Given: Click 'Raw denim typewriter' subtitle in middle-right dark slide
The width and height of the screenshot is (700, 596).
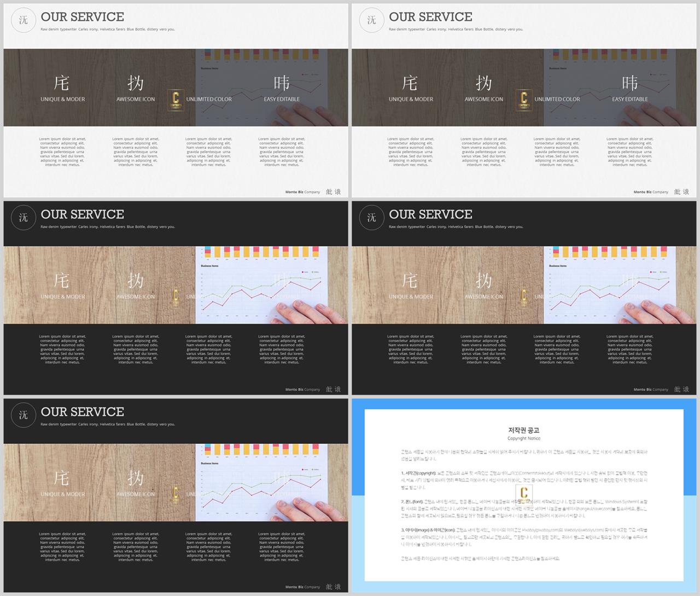Looking at the screenshot, I should point(456,227).
